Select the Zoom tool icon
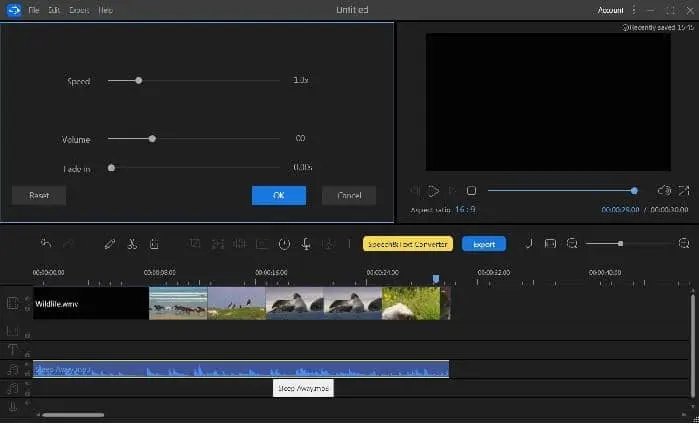The image size is (699, 424). pyautogui.click(x=218, y=243)
